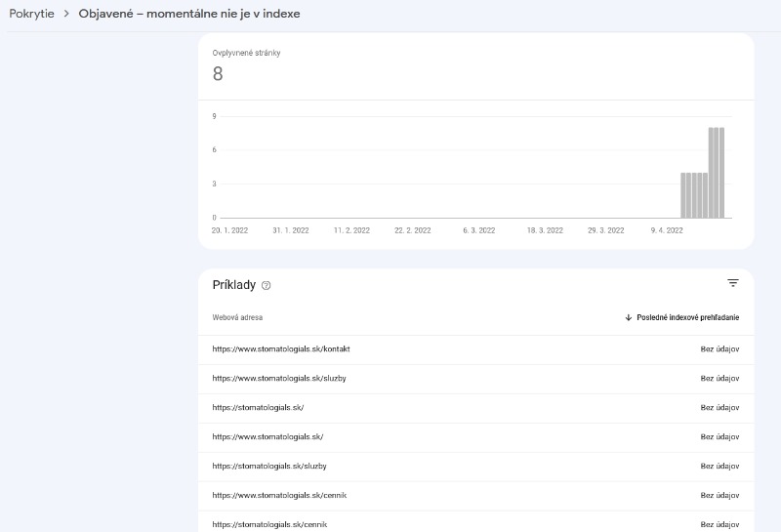Screen dimensions: 781x532
Task: Click Bez údajov in the kontakt row
Action: click(719, 348)
